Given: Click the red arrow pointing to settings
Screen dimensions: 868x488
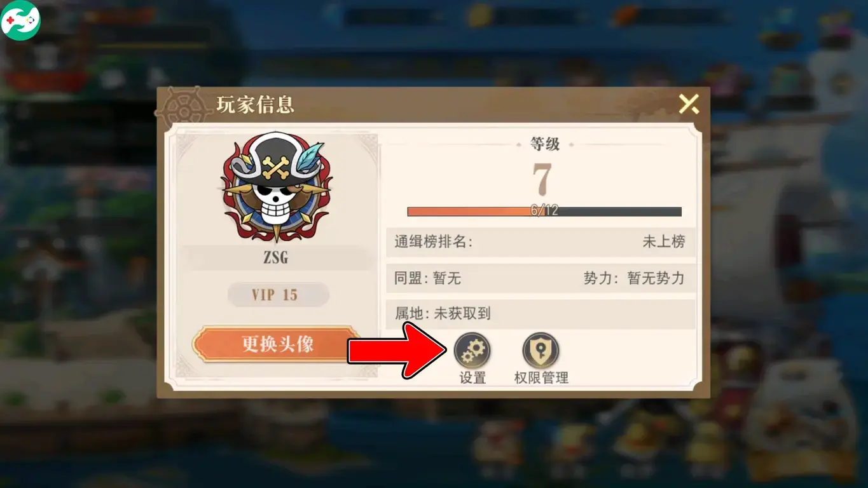Looking at the screenshot, I should pos(397,351).
